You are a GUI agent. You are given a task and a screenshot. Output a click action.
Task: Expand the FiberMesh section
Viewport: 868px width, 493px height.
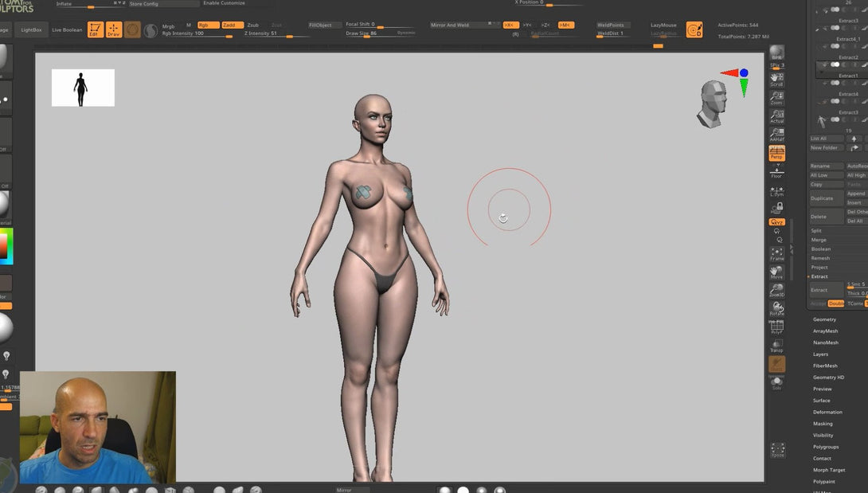[825, 366]
